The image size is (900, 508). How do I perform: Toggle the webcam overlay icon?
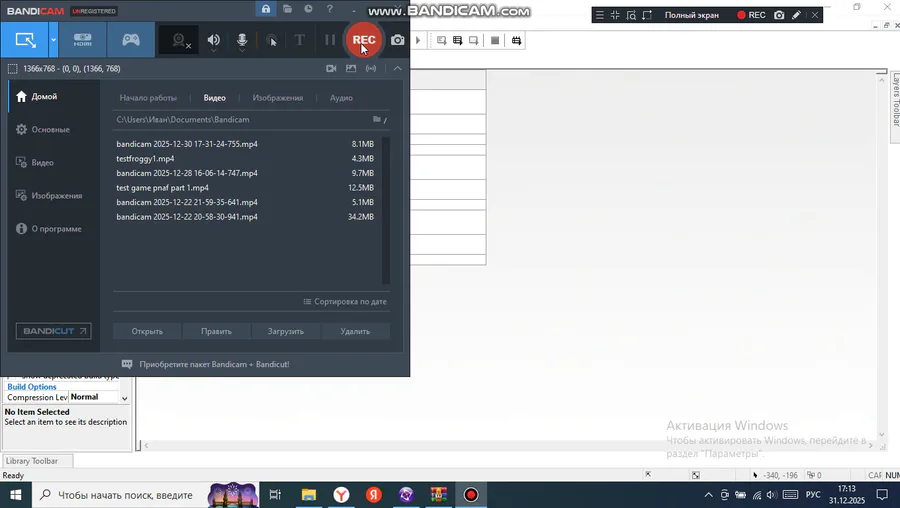point(181,40)
